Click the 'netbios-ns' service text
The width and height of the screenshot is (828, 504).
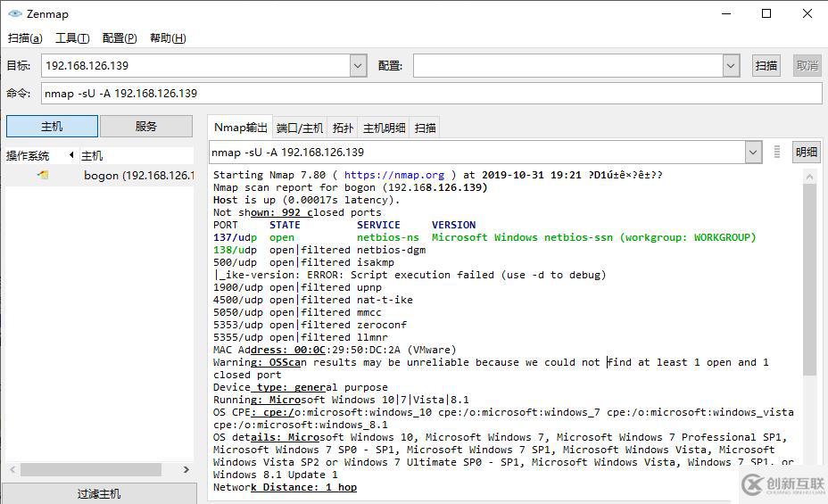click(387, 237)
